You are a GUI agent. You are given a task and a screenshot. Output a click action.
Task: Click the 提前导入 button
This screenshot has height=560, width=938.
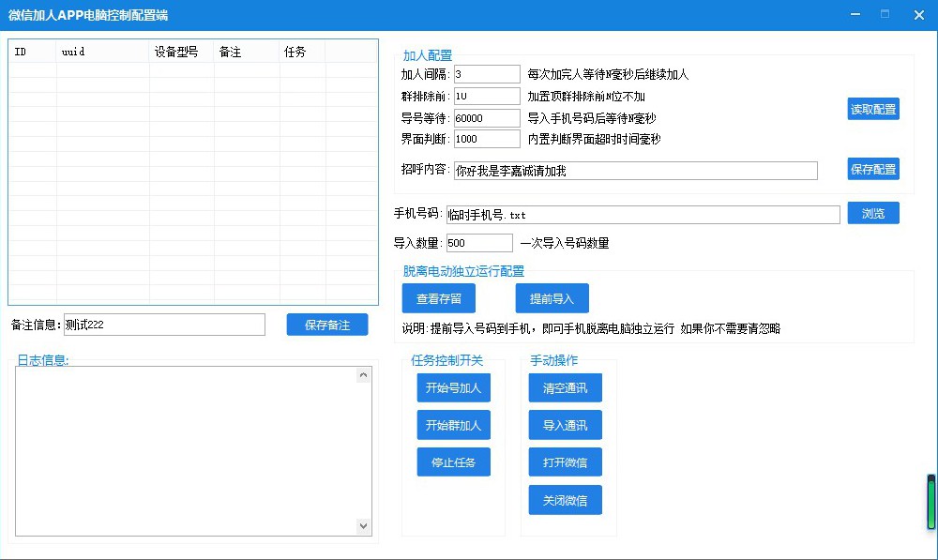pos(552,298)
